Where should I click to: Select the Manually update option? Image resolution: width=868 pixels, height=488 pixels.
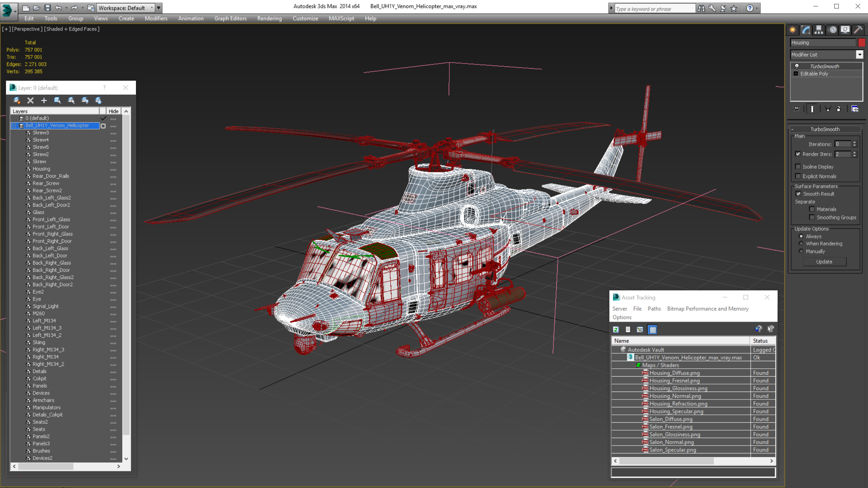click(x=801, y=251)
